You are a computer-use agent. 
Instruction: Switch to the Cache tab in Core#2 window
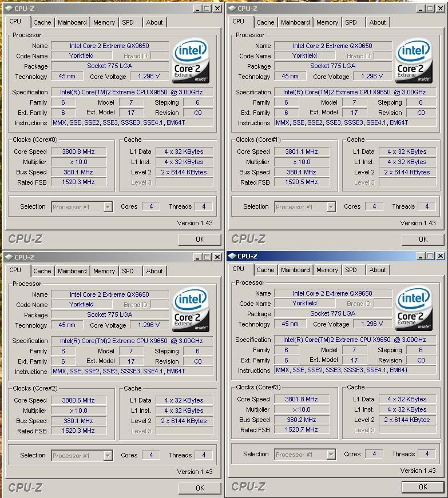(42, 271)
